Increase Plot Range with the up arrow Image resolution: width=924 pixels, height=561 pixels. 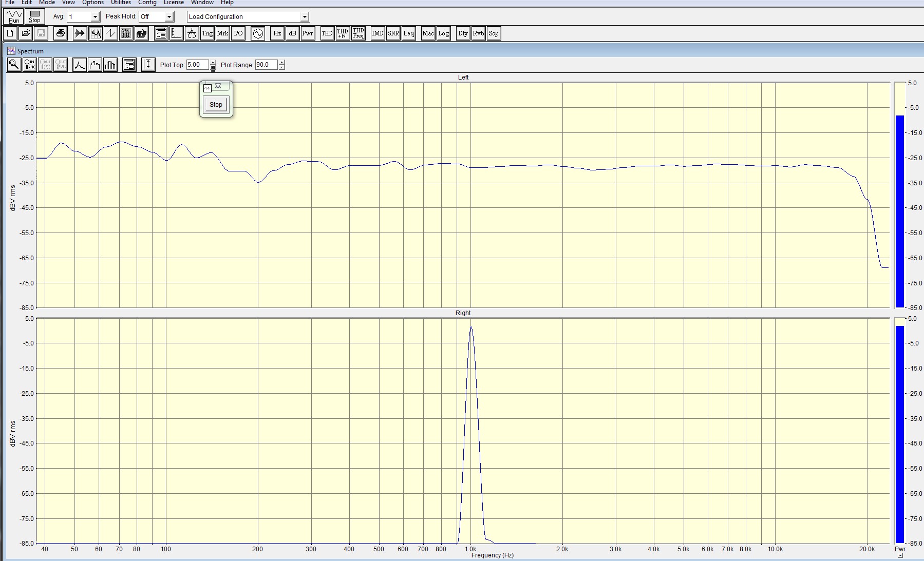click(281, 62)
